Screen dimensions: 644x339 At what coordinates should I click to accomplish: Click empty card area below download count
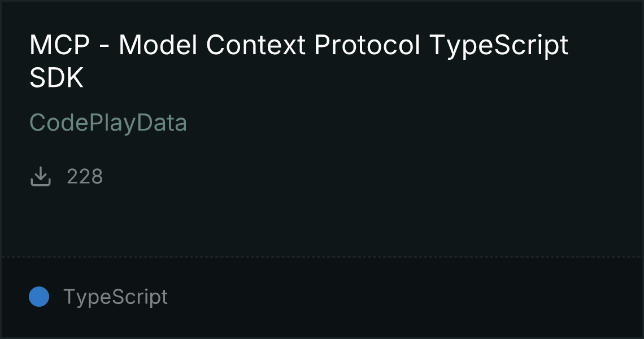tap(322, 220)
